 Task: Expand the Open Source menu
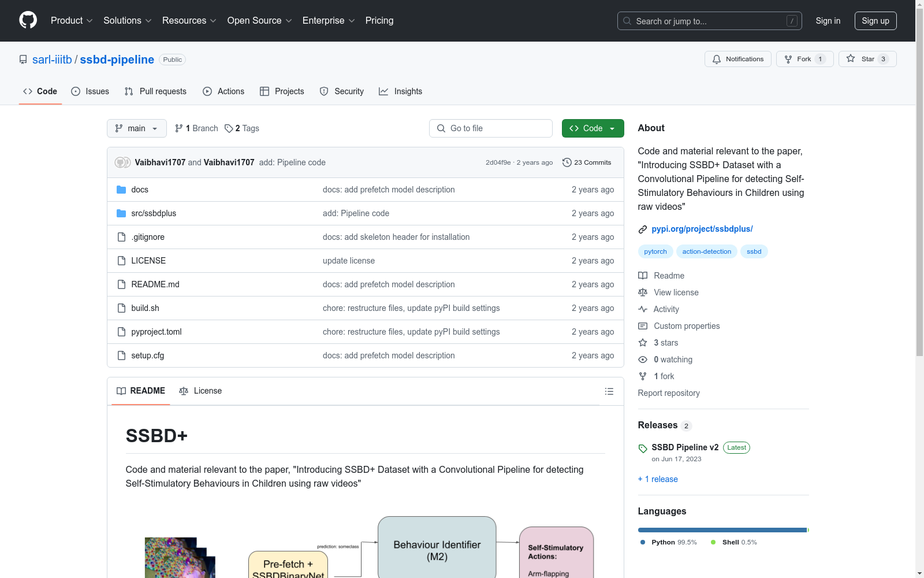click(260, 20)
